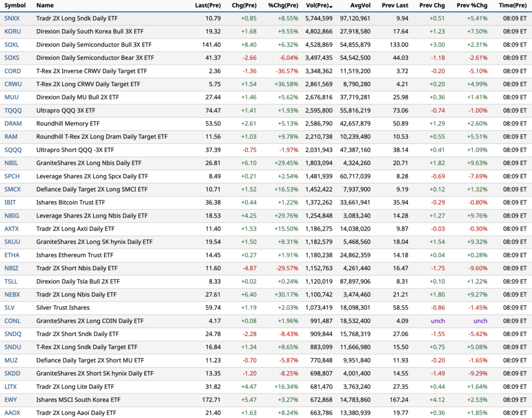Click the purple 'unch' Prev Chg for CONL

(x=437, y=321)
